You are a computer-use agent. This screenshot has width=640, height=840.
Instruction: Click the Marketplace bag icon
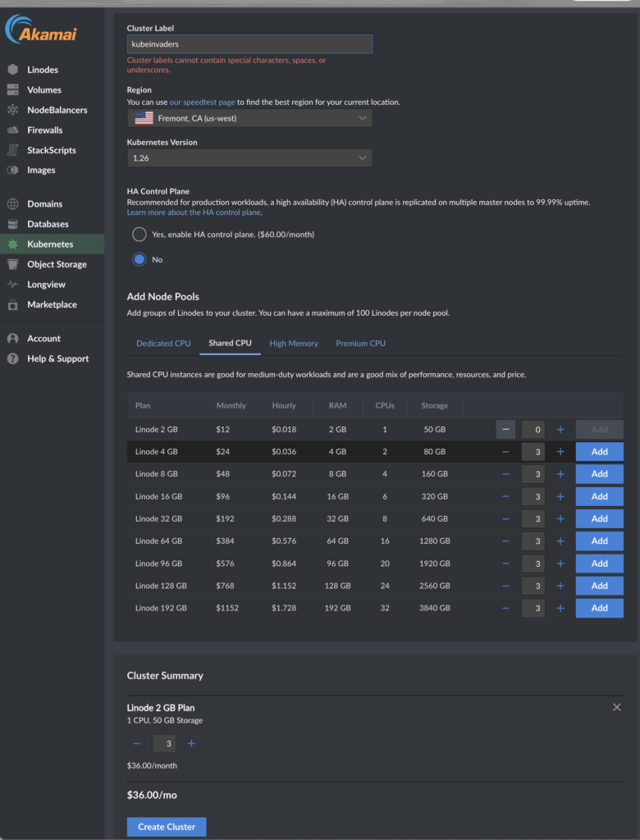pyautogui.click(x=13, y=304)
